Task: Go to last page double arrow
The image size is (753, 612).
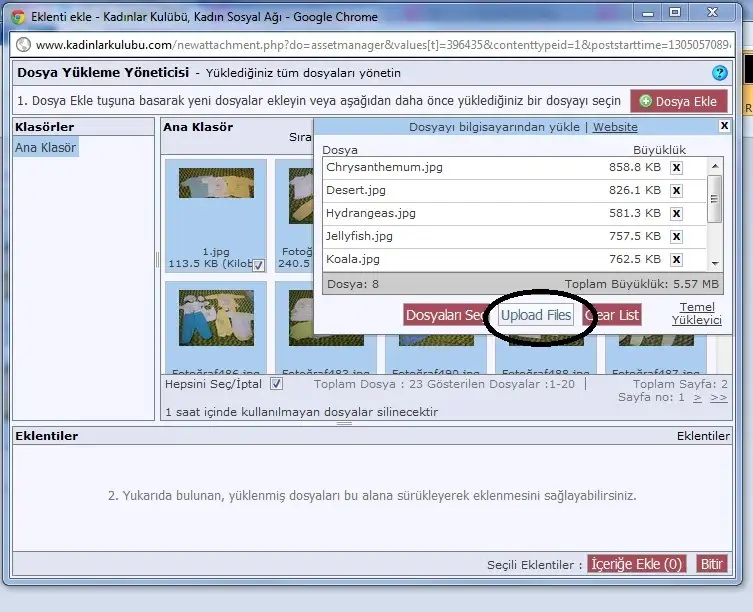Action: (x=718, y=398)
